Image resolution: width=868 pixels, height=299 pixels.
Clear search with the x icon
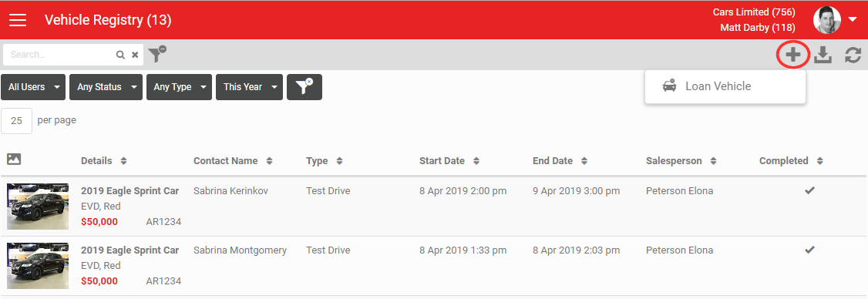(135, 55)
